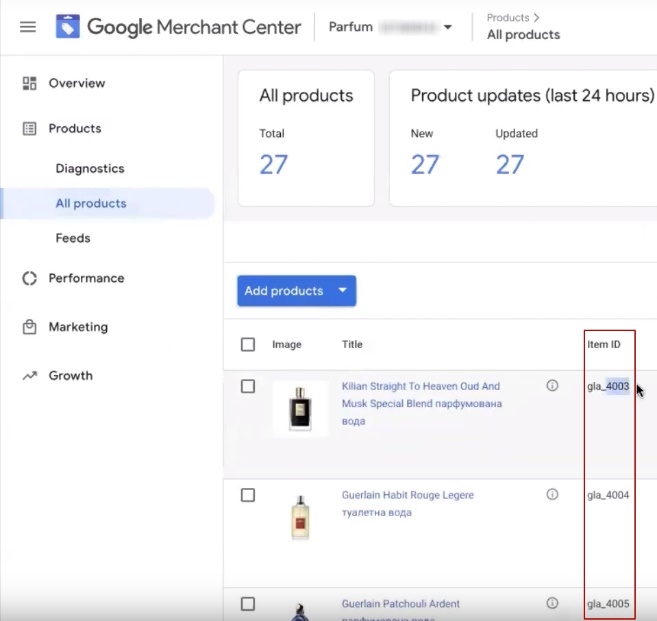Select All products in sidebar

pyautogui.click(x=91, y=203)
